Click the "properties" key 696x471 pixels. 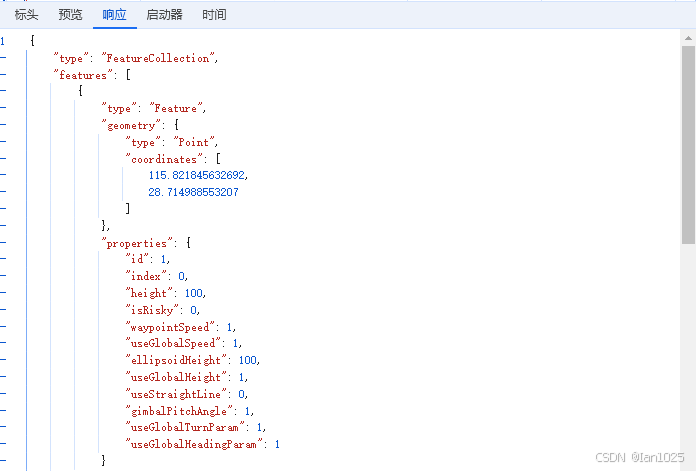point(137,243)
